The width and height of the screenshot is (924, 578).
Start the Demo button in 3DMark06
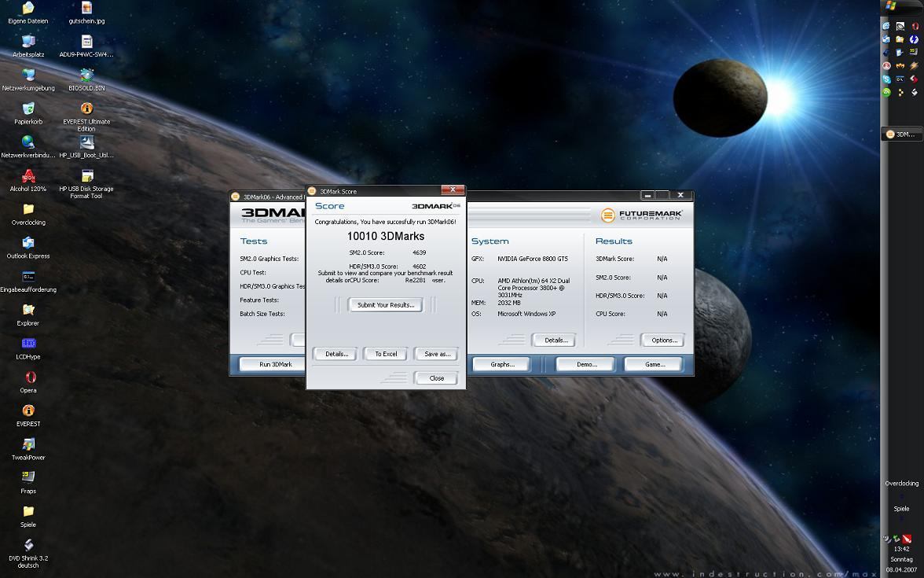[586, 365]
